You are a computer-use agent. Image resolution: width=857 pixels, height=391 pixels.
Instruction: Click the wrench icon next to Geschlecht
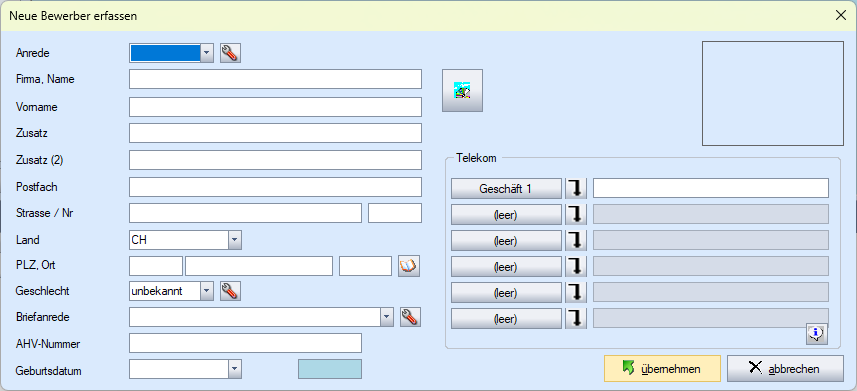pyautogui.click(x=231, y=291)
